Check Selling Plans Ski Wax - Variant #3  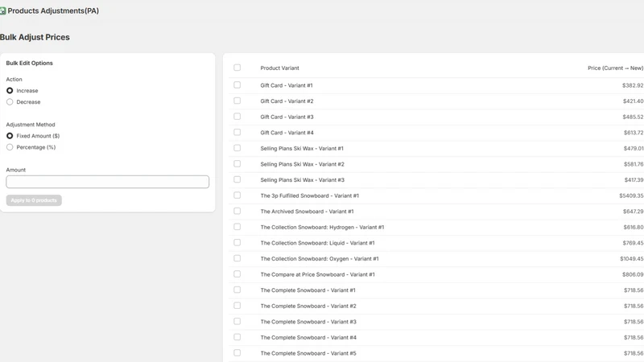pyautogui.click(x=237, y=179)
